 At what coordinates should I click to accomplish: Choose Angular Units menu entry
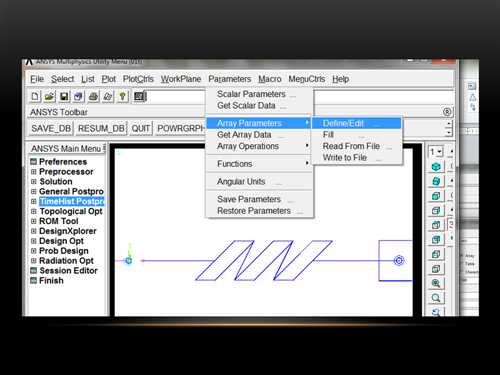[259, 181]
